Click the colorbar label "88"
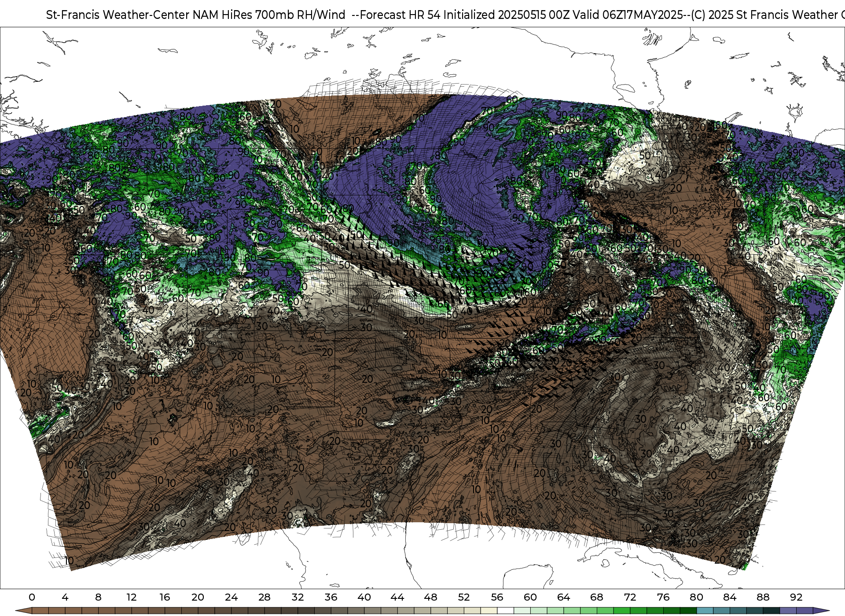 pyautogui.click(x=763, y=597)
